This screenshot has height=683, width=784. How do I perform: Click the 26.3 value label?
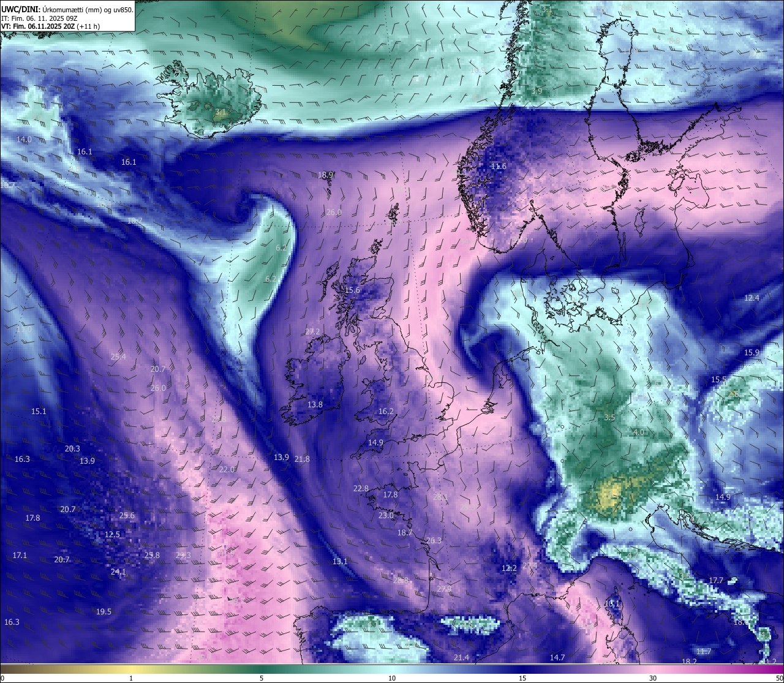(434, 541)
